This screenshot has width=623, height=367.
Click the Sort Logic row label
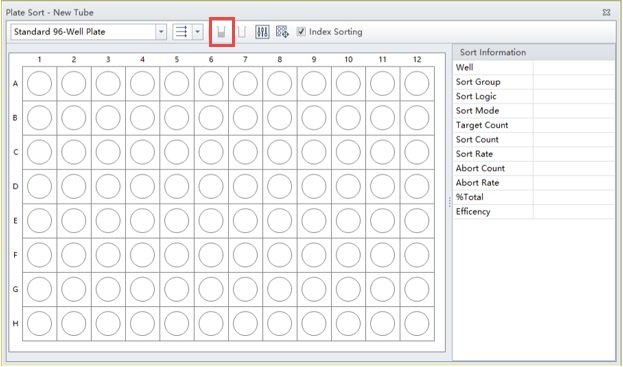tap(476, 96)
